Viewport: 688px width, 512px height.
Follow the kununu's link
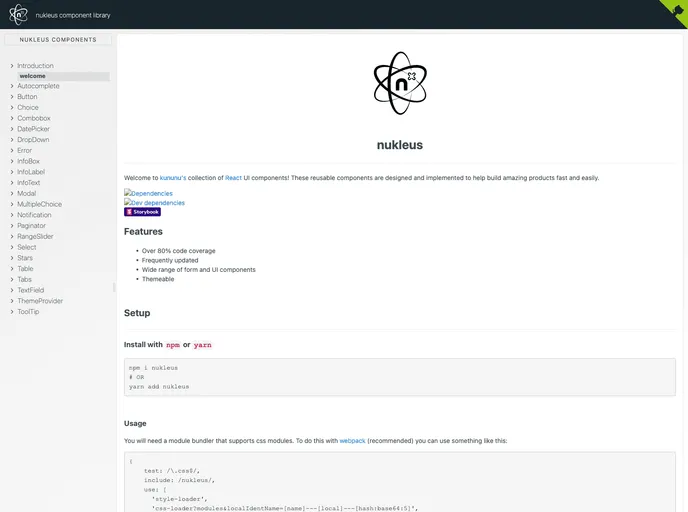[173, 178]
